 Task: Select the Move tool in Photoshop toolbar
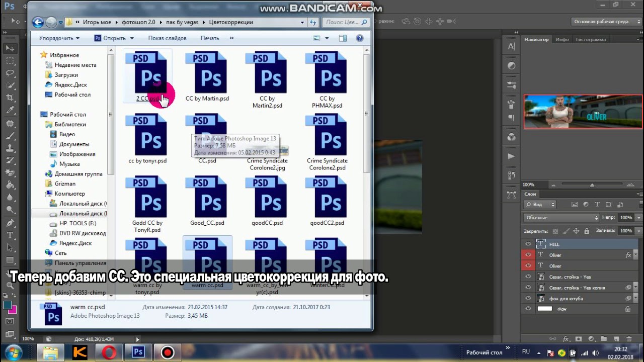click(x=10, y=48)
